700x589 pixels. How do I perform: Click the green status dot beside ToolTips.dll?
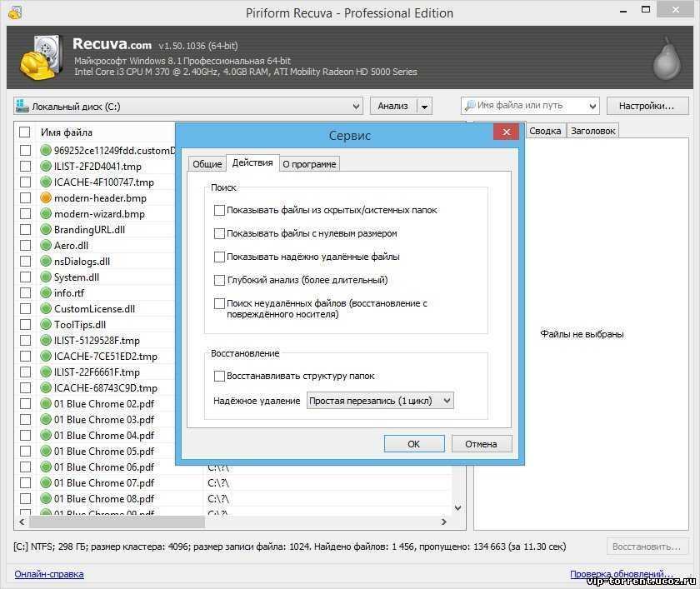tap(46, 324)
